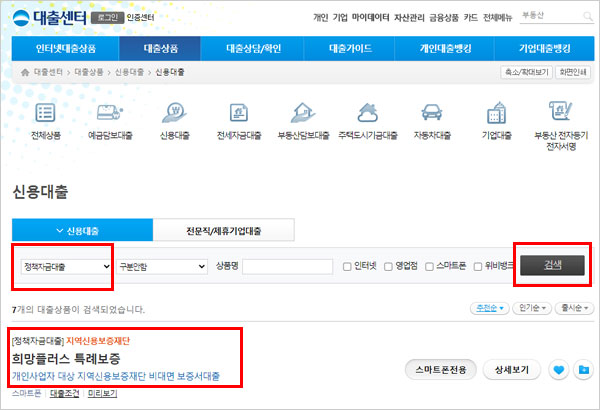600x410 pixels.
Task: Tick the 인터넷 checkbox
Action: click(x=347, y=266)
